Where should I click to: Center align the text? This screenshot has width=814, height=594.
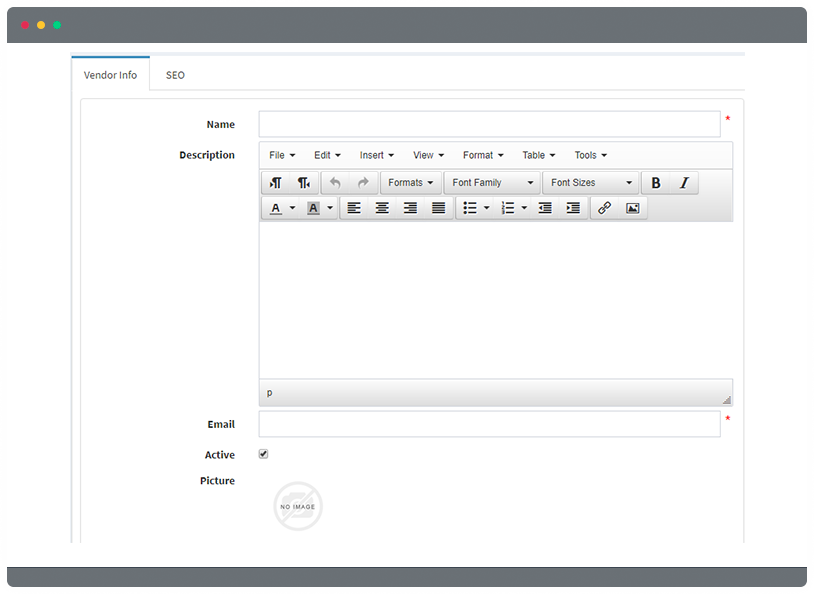coord(382,208)
